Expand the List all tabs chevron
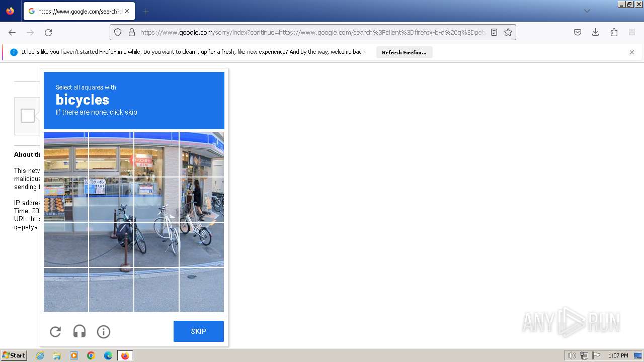The width and height of the screenshot is (644, 362). click(x=587, y=11)
